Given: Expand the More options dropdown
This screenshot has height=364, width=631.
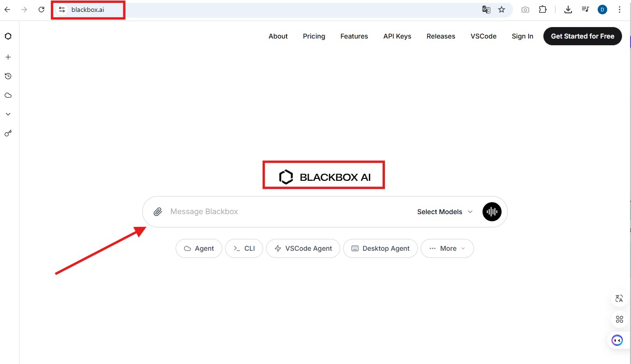Looking at the screenshot, I should point(447,248).
